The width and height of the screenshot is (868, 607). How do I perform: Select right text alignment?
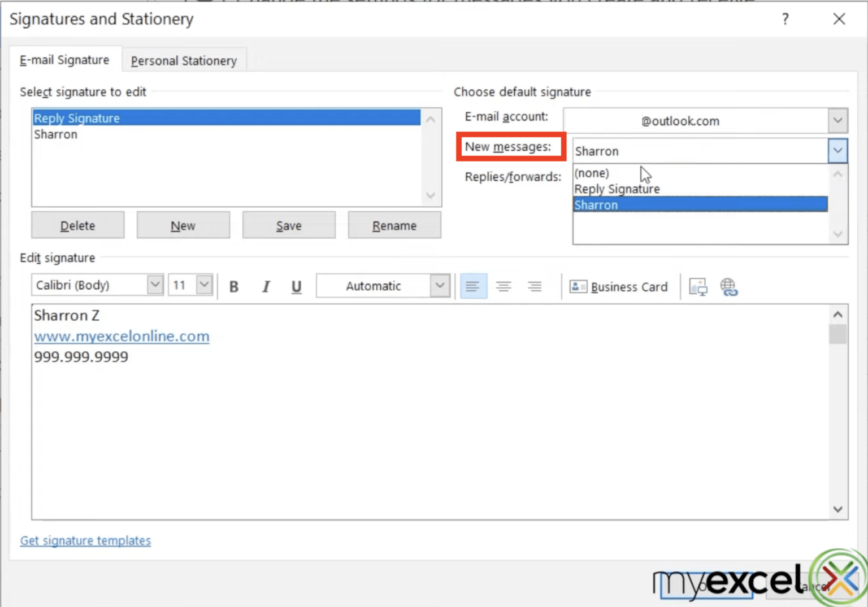534,286
